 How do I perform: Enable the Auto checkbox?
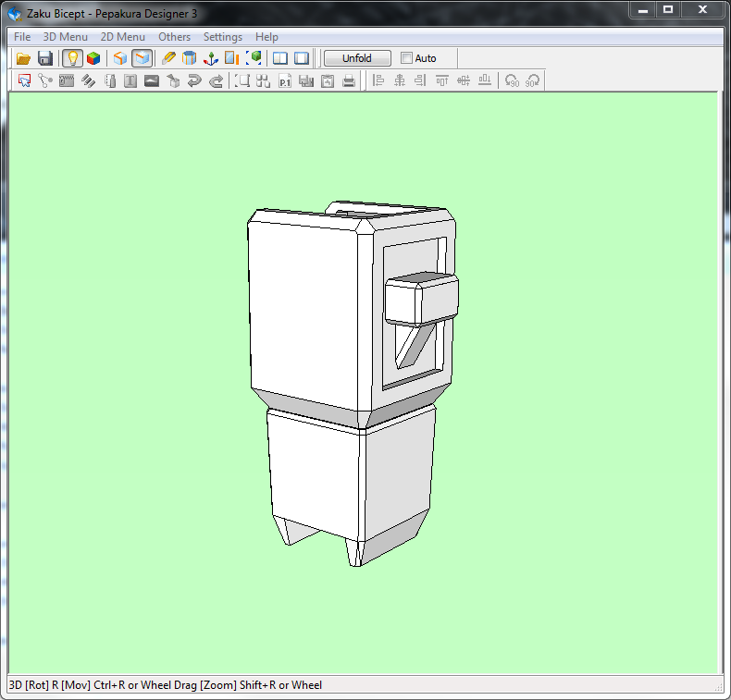tap(406, 57)
